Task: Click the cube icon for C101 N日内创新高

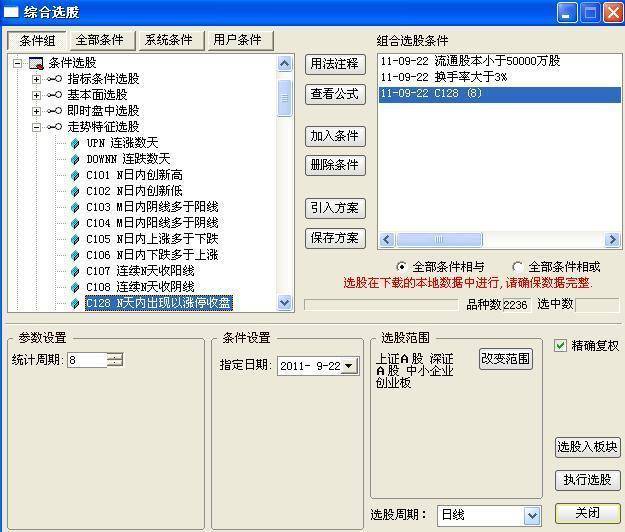Action: pyautogui.click(x=75, y=175)
